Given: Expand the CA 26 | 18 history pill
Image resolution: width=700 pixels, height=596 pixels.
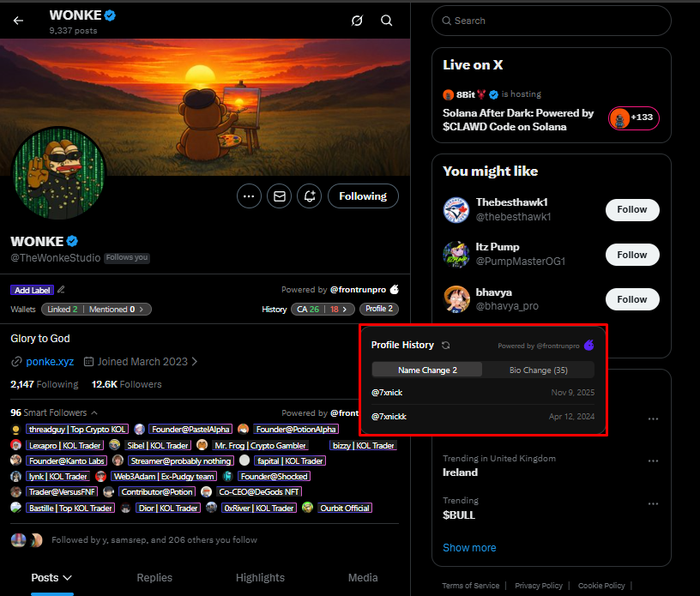Looking at the screenshot, I should coord(323,310).
